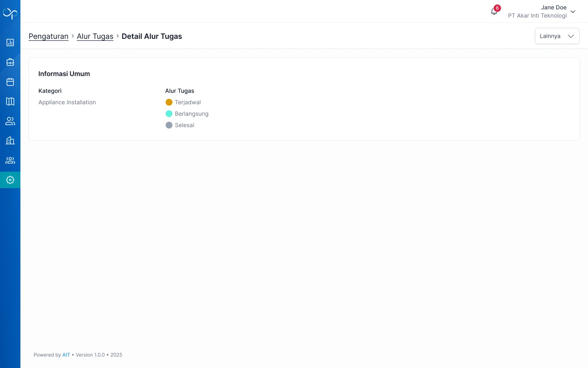The width and height of the screenshot is (588, 368).
Task: Click the Terjadwal status text
Action: point(188,102)
